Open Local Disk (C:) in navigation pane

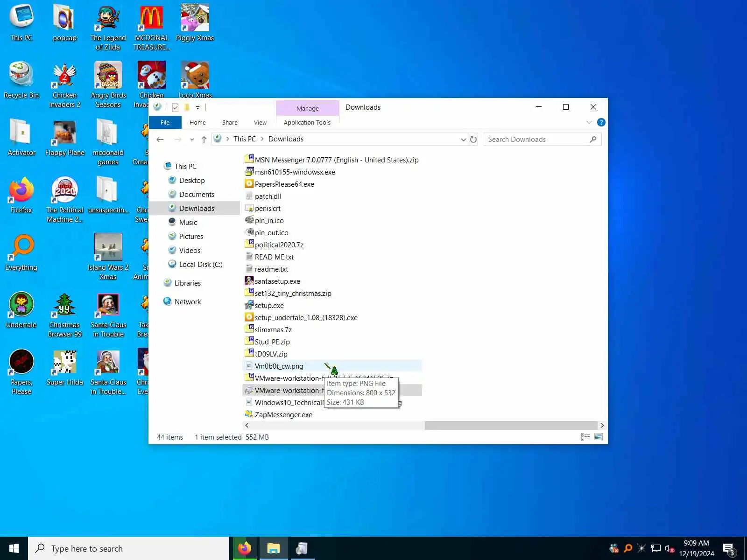tap(201, 264)
